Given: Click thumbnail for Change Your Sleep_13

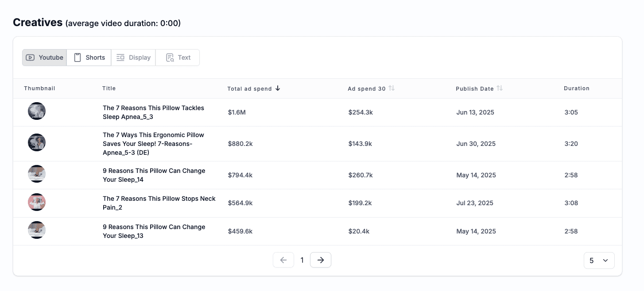Looking at the screenshot, I should [x=37, y=230].
